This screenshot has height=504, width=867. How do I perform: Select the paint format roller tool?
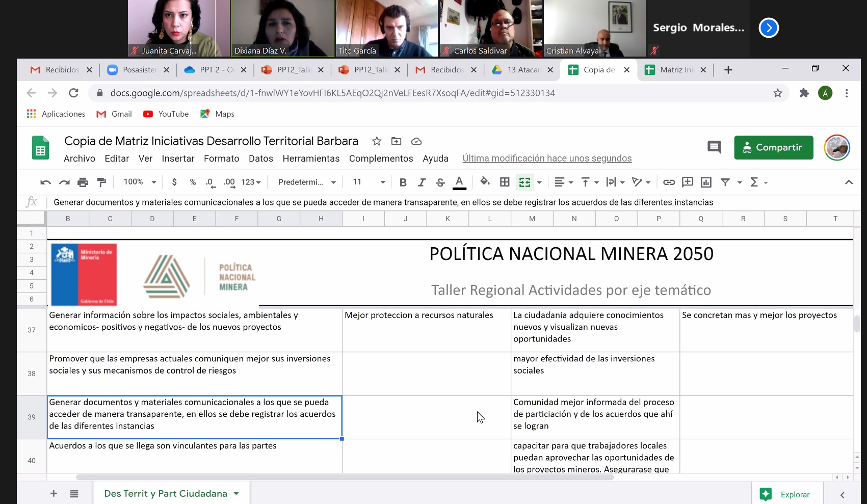(x=101, y=182)
